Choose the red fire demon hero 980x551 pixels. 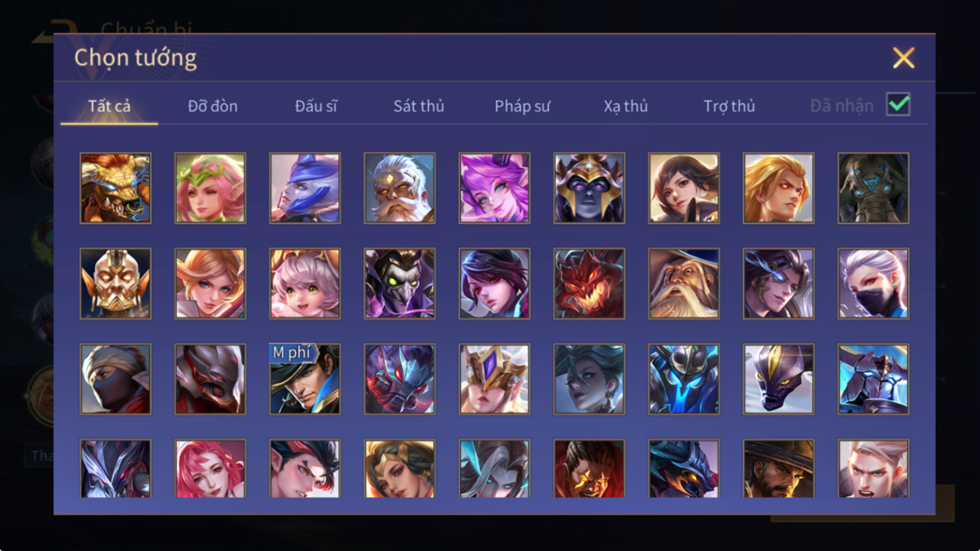588,283
